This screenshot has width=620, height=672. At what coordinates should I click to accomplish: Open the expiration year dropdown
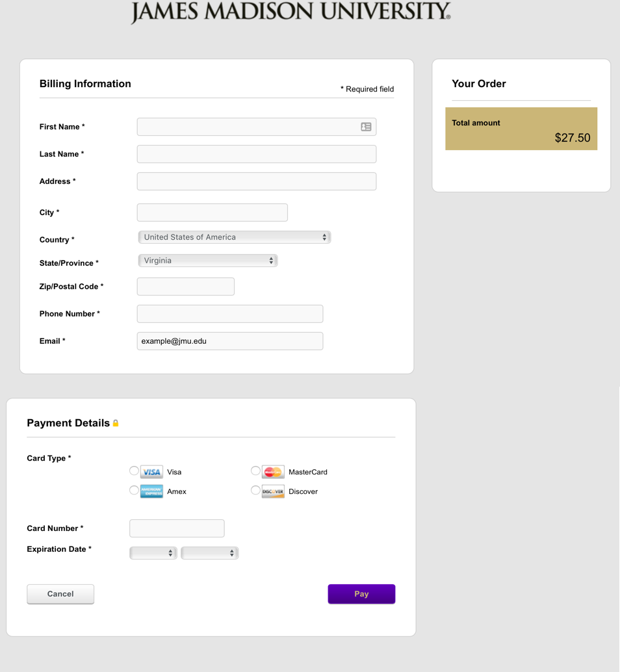(209, 553)
